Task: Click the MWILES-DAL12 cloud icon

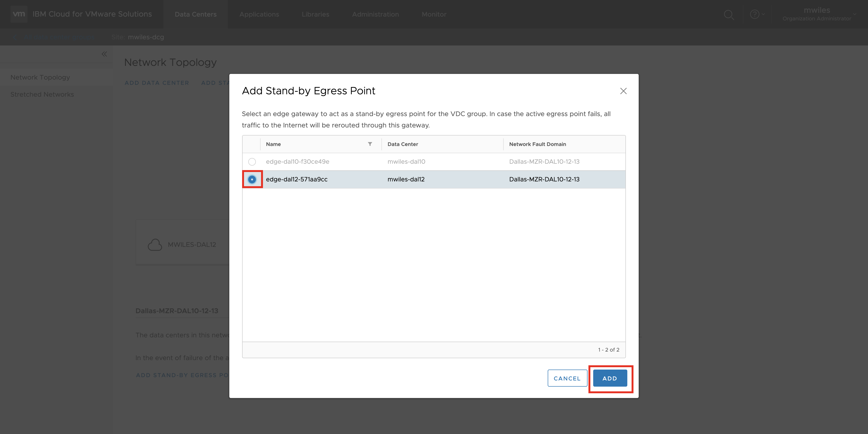Action: [155, 245]
